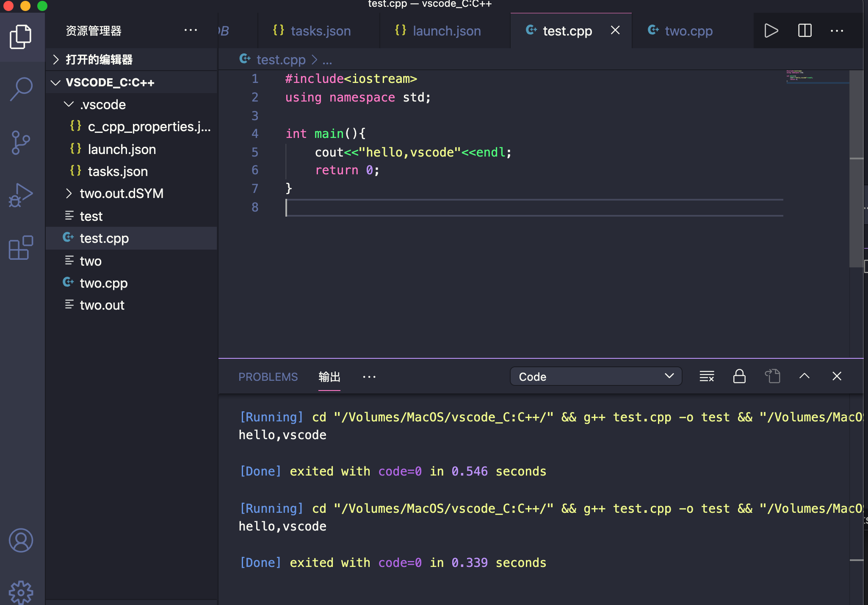
Task: Click test.cpp in the breadcrumb bar
Action: click(281, 59)
